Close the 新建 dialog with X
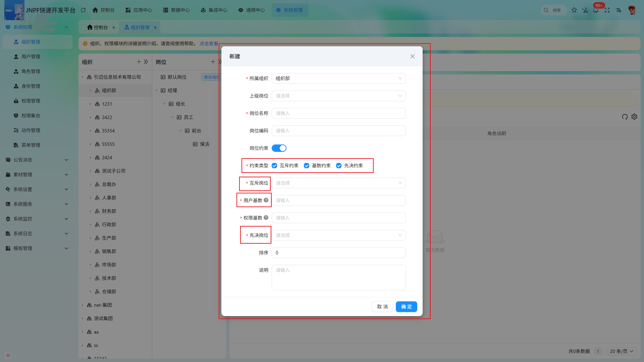The width and height of the screenshot is (644, 362). 413,56
